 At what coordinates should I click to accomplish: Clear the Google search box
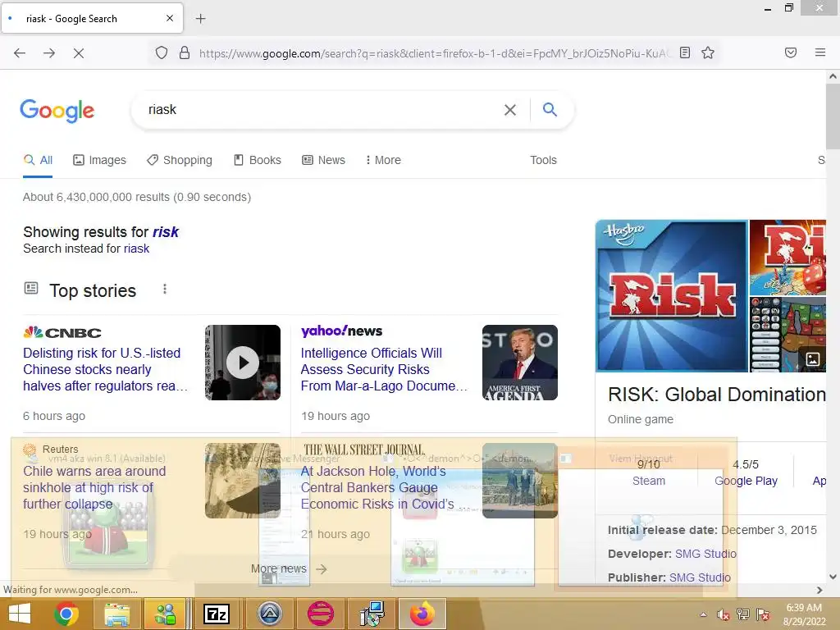(x=510, y=110)
